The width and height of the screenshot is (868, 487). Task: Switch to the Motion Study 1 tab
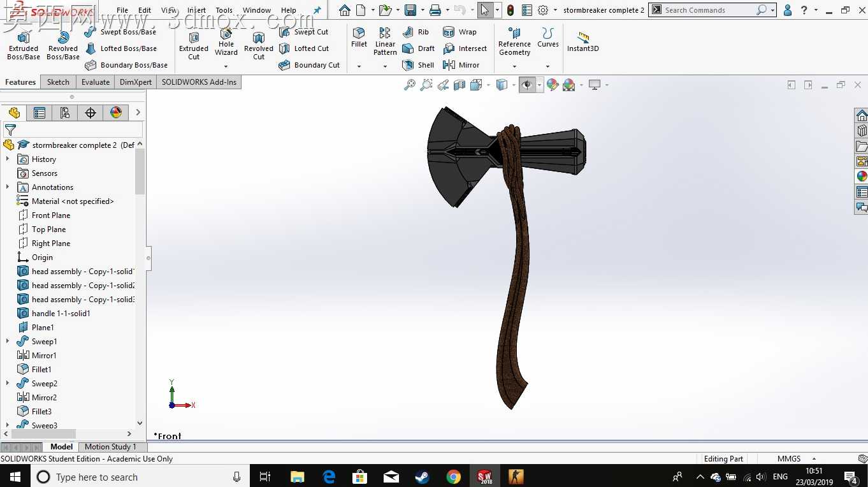[x=110, y=447]
